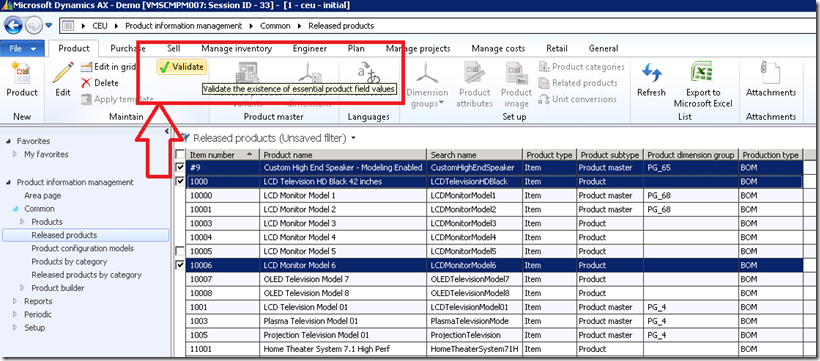
Task: Click the Attachments paperclip icon
Action: tap(771, 73)
